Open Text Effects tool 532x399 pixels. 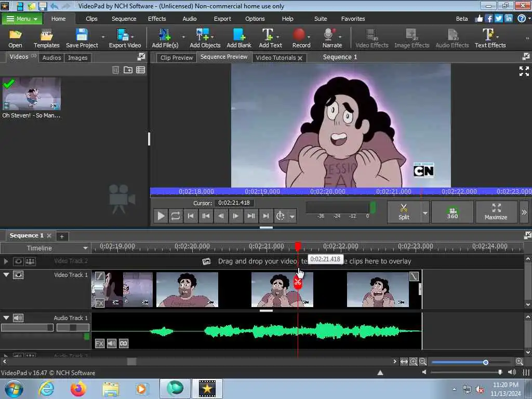pos(490,38)
